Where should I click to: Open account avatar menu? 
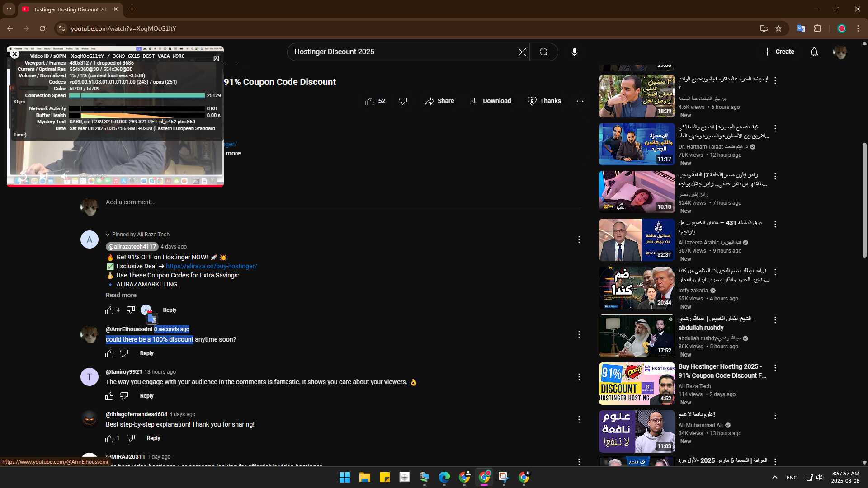[840, 52]
